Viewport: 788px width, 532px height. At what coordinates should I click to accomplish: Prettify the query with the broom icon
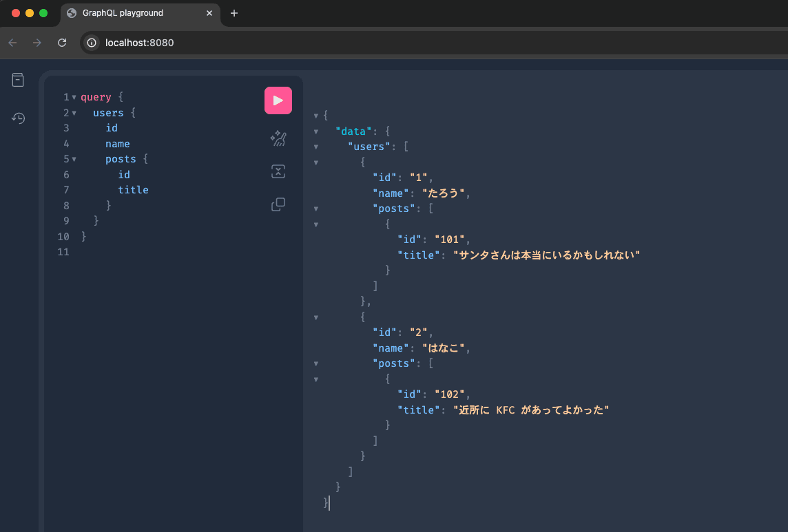278,138
